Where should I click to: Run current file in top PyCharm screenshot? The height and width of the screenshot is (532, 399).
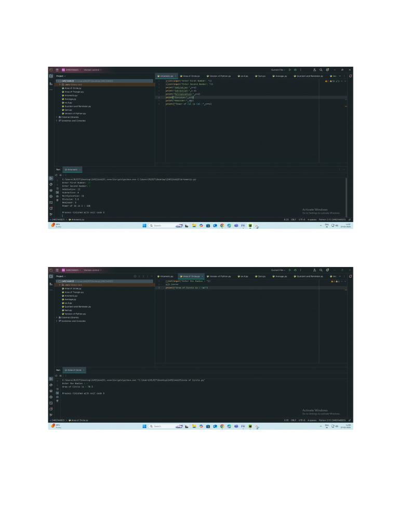point(290,70)
